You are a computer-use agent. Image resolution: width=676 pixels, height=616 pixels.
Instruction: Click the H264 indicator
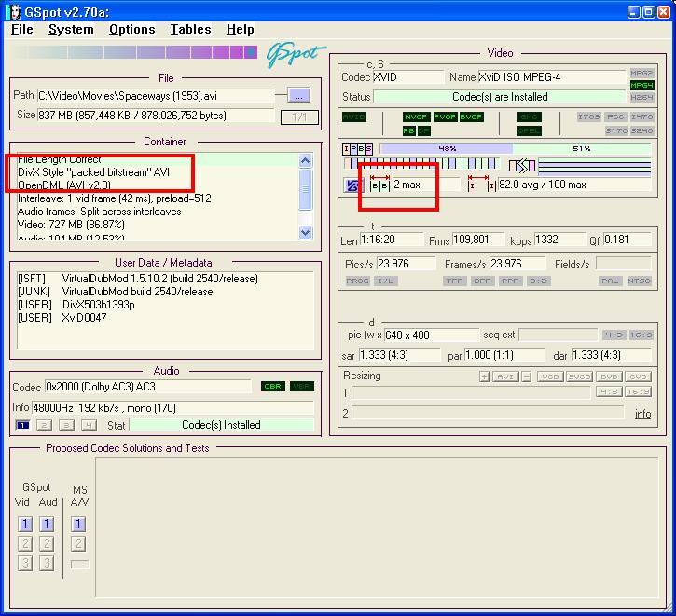[x=642, y=97]
